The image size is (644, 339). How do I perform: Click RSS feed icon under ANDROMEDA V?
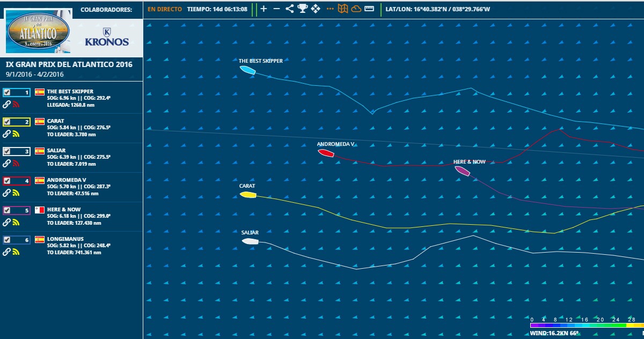tap(16, 193)
